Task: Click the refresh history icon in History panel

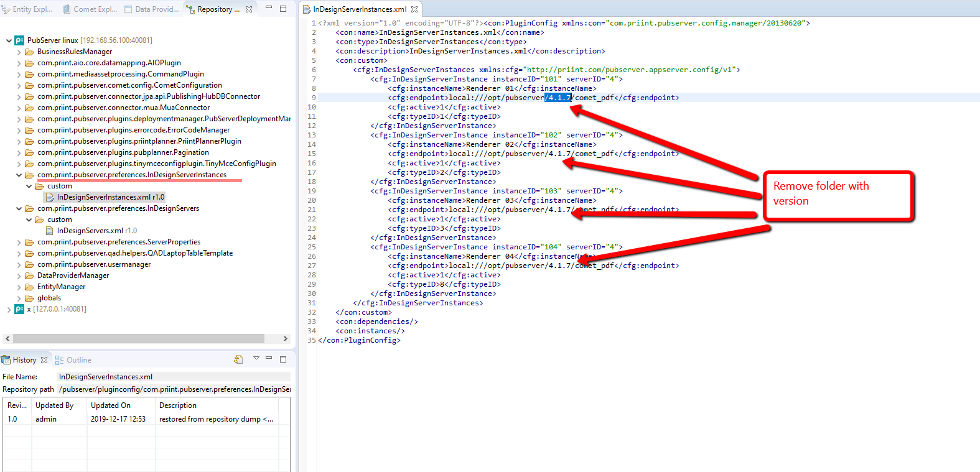Action: [x=238, y=359]
